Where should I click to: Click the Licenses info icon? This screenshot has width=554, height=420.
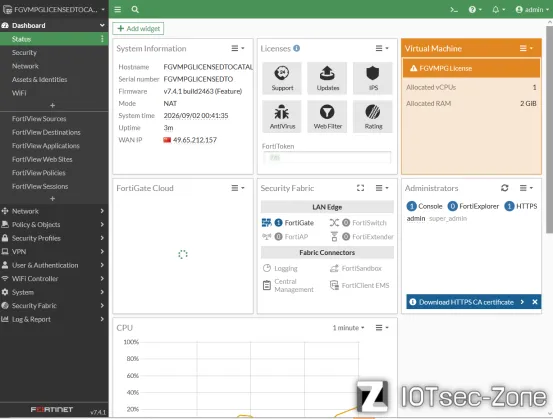tap(297, 48)
